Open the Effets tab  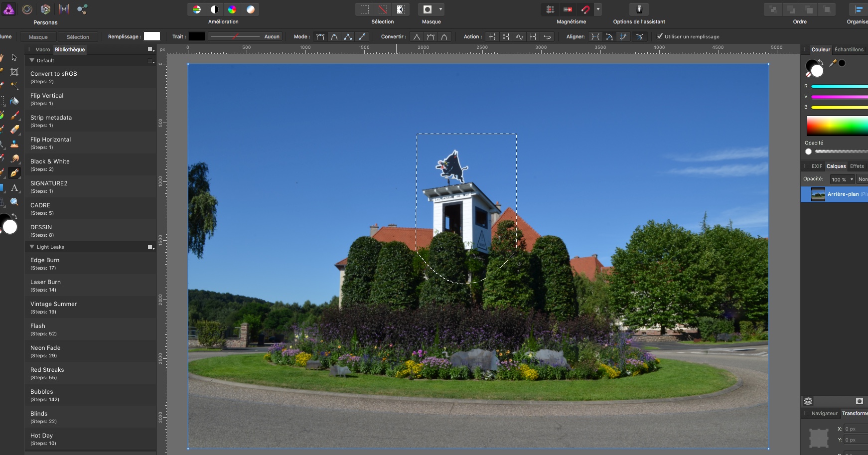point(857,166)
